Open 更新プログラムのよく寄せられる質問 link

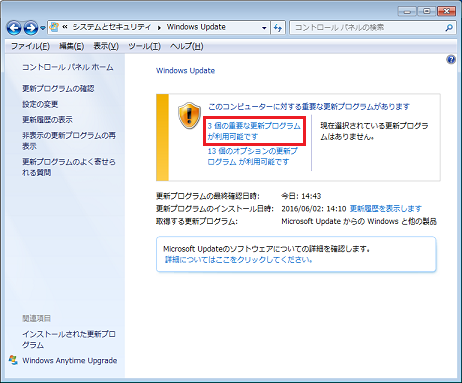(x=69, y=167)
